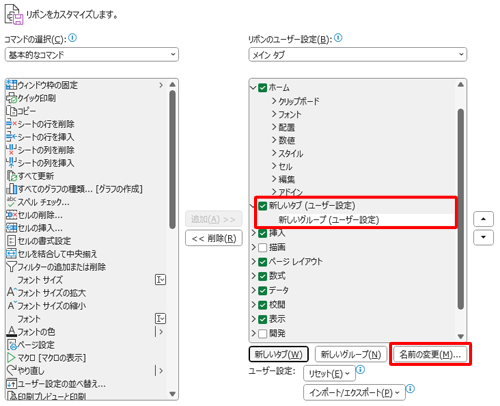Select the マクロ [マクロの表示] play icon

[x=11, y=358]
